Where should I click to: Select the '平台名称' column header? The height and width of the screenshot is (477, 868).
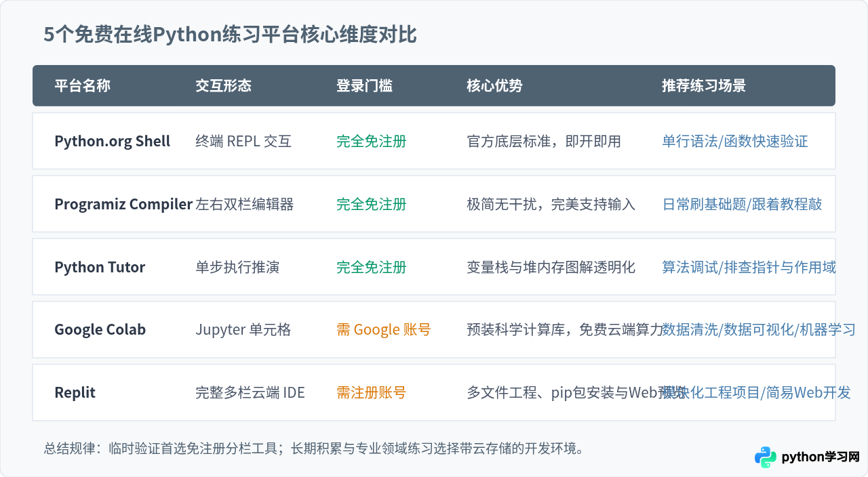click(82, 86)
